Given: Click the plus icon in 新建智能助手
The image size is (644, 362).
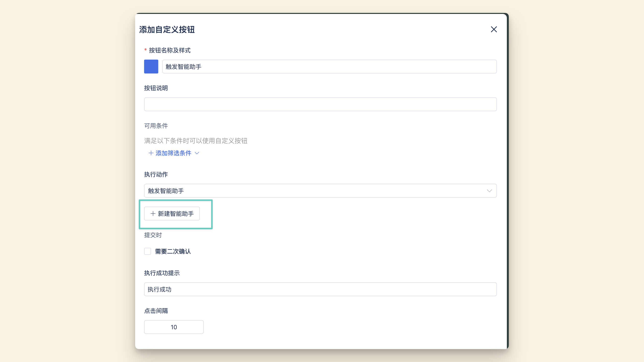Looking at the screenshot, I should click(x=153, y=214).
